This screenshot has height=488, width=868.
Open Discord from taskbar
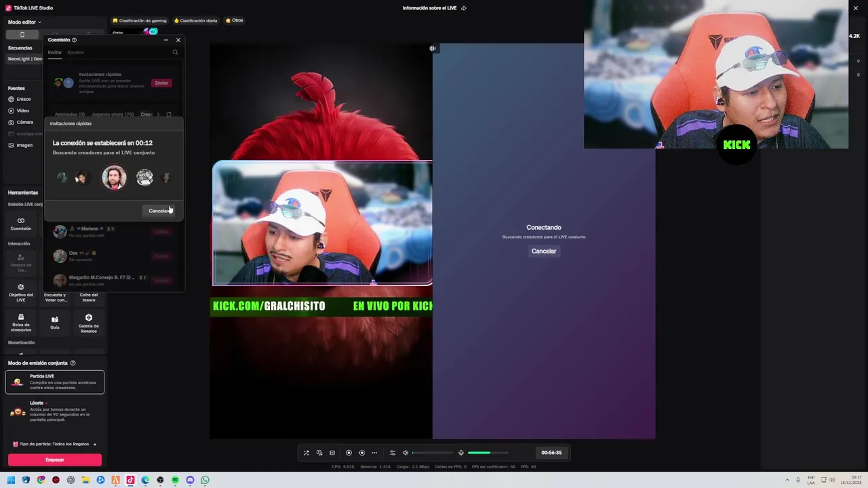(190, 480)
